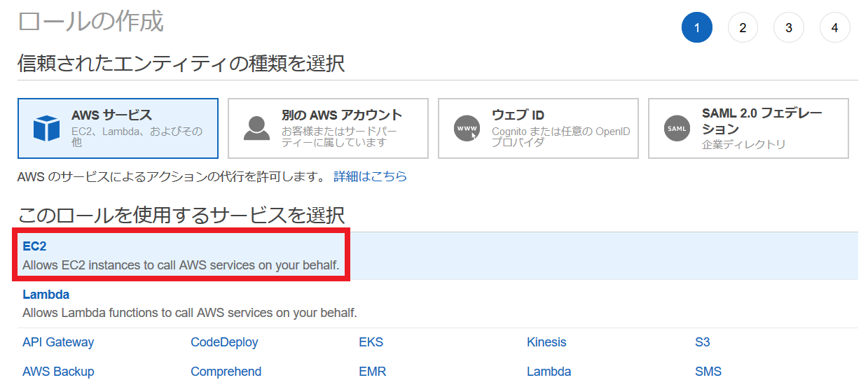Open the SMS service link
This screenshot has width=868, height=387.
[708, 372]
